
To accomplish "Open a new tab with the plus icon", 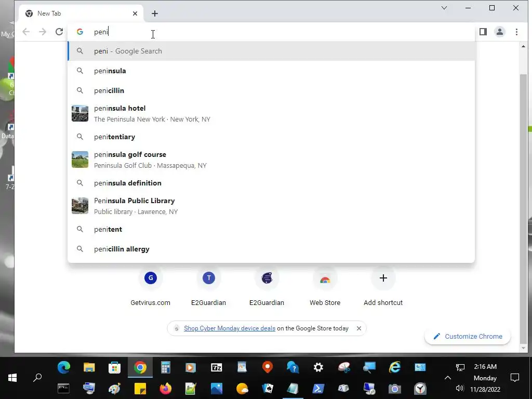I will [x=155, y=14].
